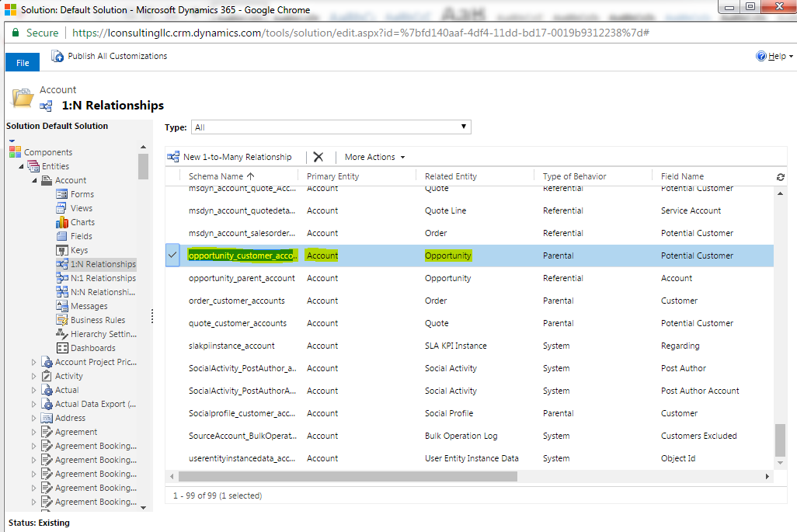This screenshot has height=532, width=797.
Task: Select the Views item for Account
Action: [81, 207]
